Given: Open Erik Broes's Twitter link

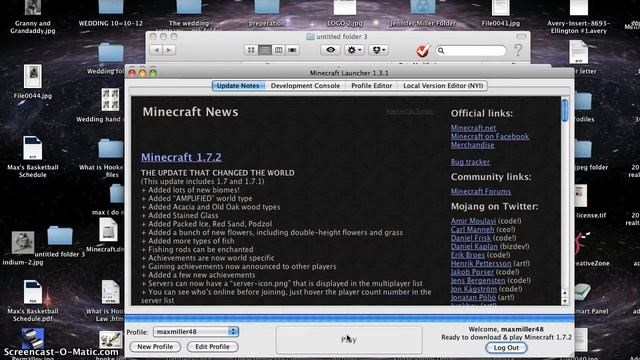Looking at the screenshot, I should point(468,255).
